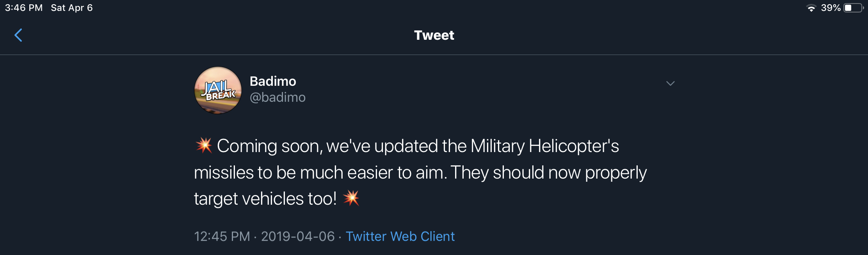Tap the Wi-Fi status icon
The image size is (868, 255).
(811, 8)
